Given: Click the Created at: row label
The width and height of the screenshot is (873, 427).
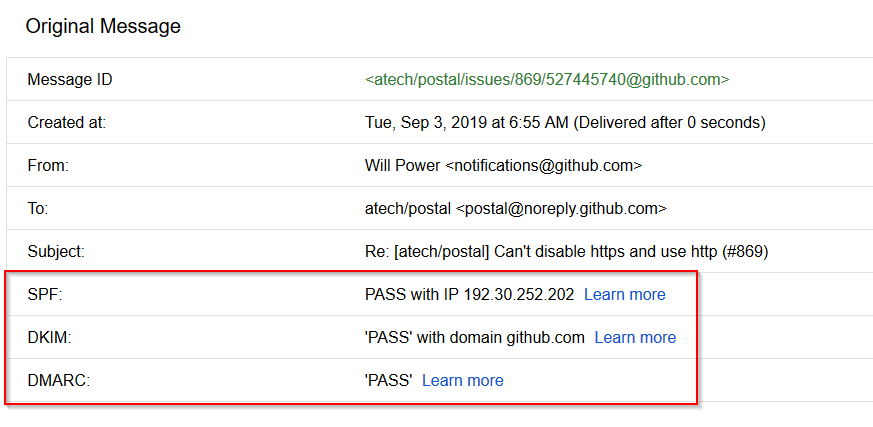Looking at the screenshot, I should coord(66,122).
